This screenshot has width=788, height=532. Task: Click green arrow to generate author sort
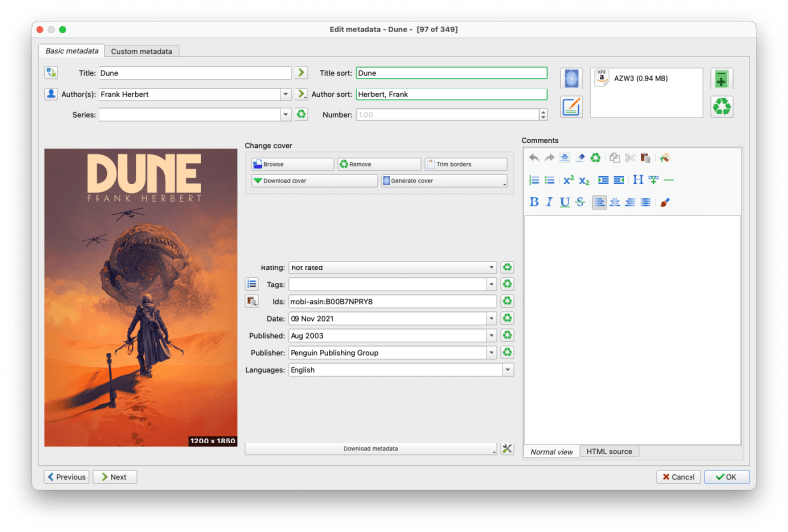coord(301,94)
